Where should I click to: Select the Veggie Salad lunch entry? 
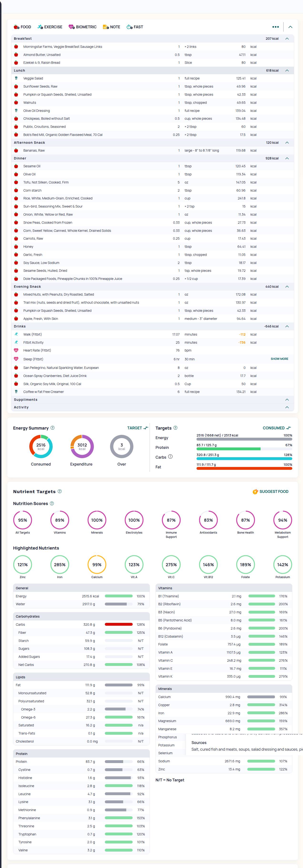click(x=33, y=79)
